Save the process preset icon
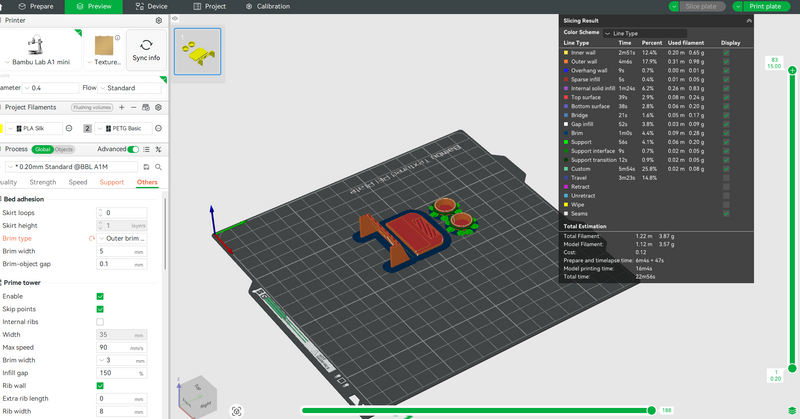 point(146,167)
